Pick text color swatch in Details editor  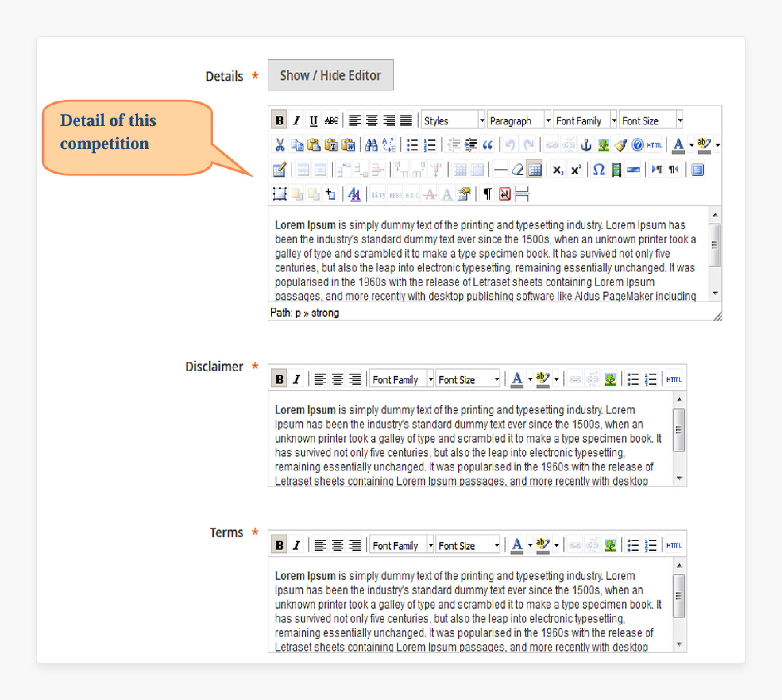(x=678, y=145)
